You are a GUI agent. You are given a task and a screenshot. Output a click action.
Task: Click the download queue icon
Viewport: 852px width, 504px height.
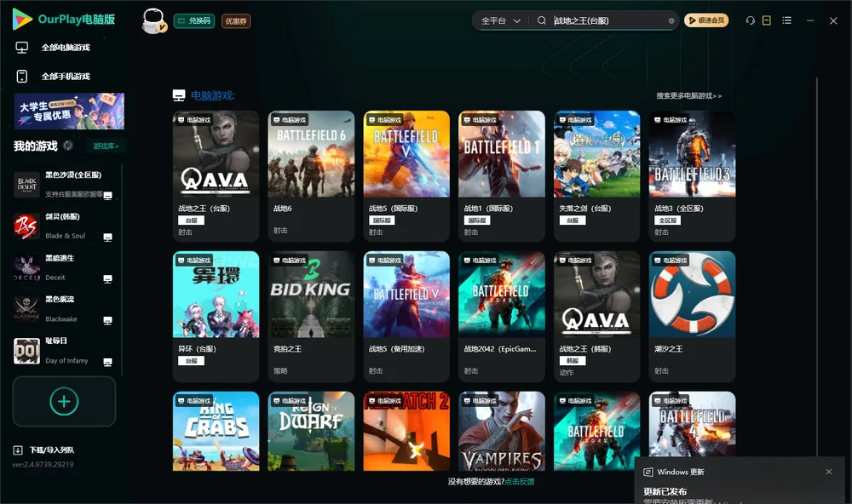[18, 450]
